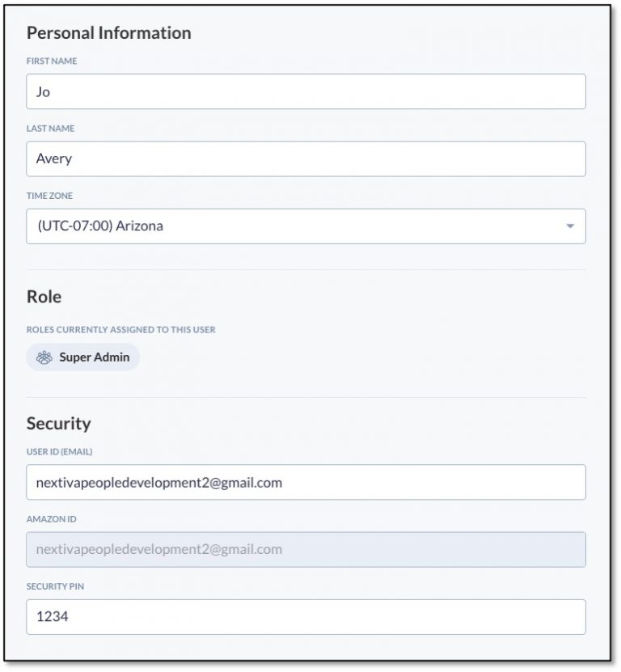621x672 pixels.
Task: Click the Role section heading
Action: pyautogui.click(x=44, y=296)
